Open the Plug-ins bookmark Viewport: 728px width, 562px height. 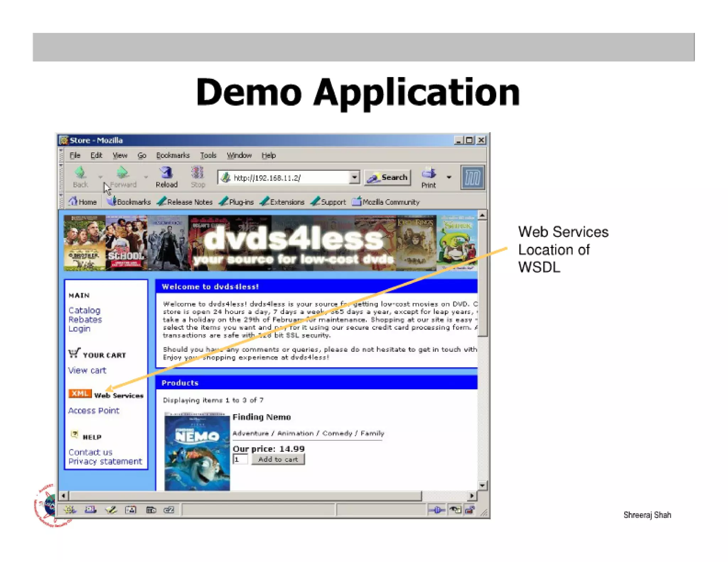pyautogui.click(x=236, y=202)
